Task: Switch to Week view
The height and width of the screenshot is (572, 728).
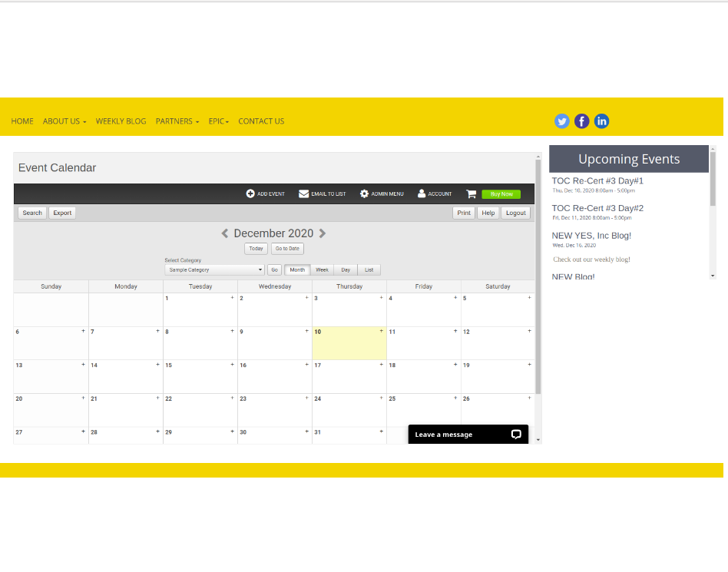Action: [322, 270]
